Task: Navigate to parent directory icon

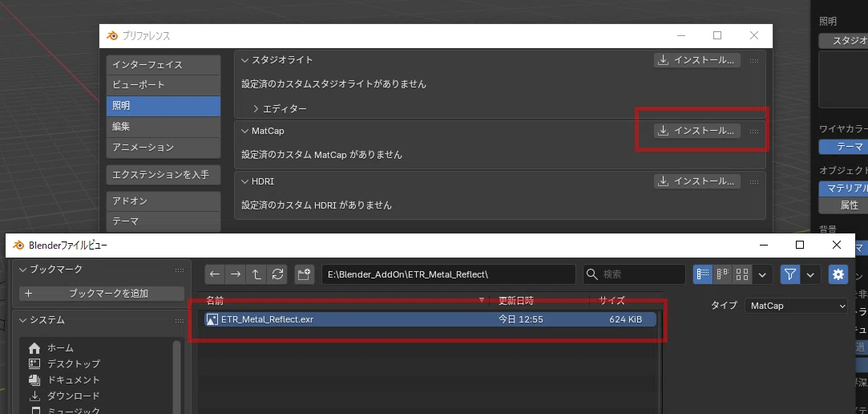Action: (x=256, y=274)
